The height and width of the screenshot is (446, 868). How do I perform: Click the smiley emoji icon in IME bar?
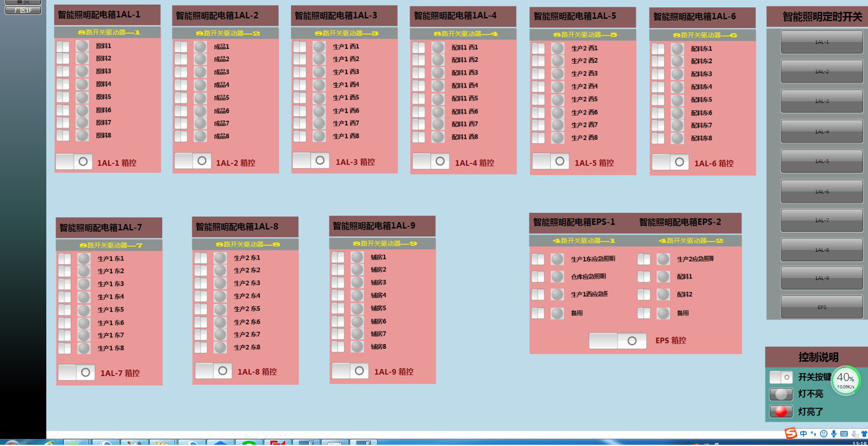click(x=823, y=434)
